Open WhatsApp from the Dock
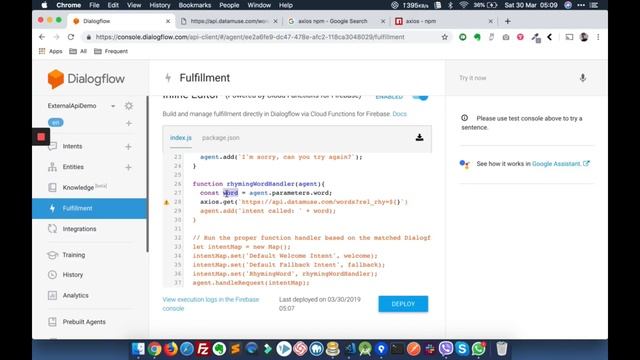640x360 pixels. click(478, 349)
